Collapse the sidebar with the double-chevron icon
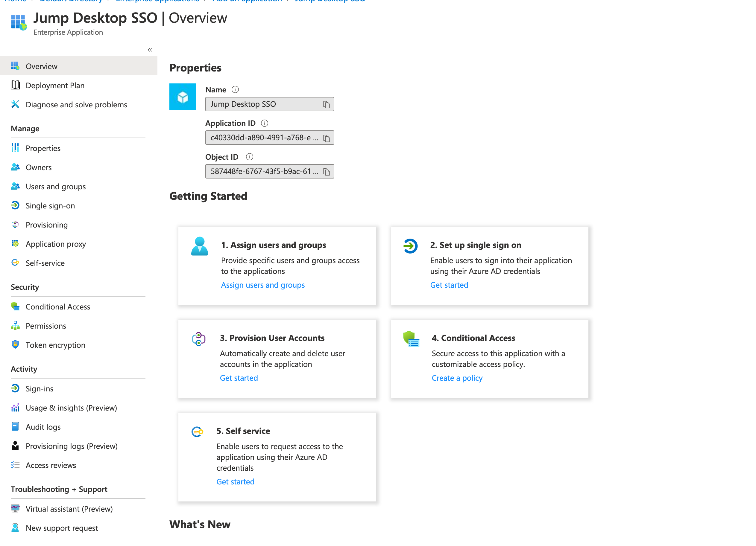 tap(150, 50)
